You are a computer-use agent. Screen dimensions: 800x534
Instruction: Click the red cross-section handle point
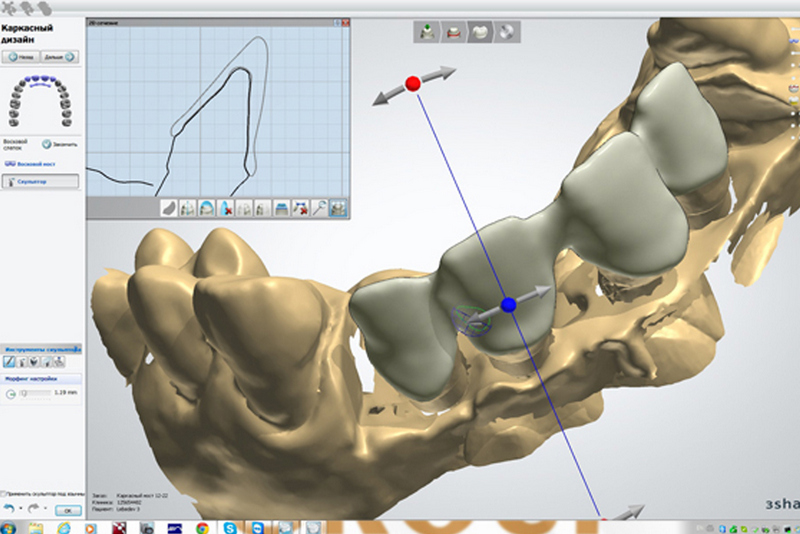(x=412, y=83)
